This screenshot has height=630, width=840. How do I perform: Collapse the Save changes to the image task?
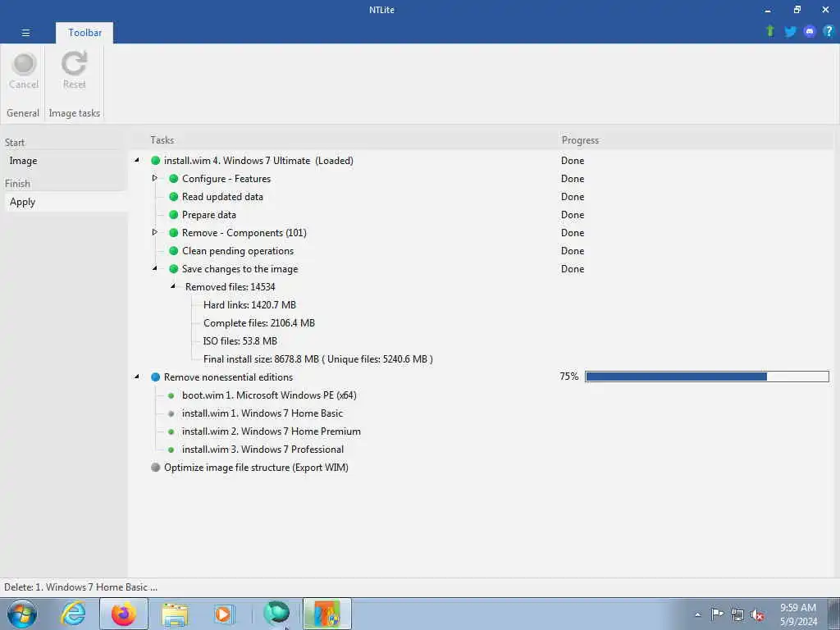click(x=155, y=268)
